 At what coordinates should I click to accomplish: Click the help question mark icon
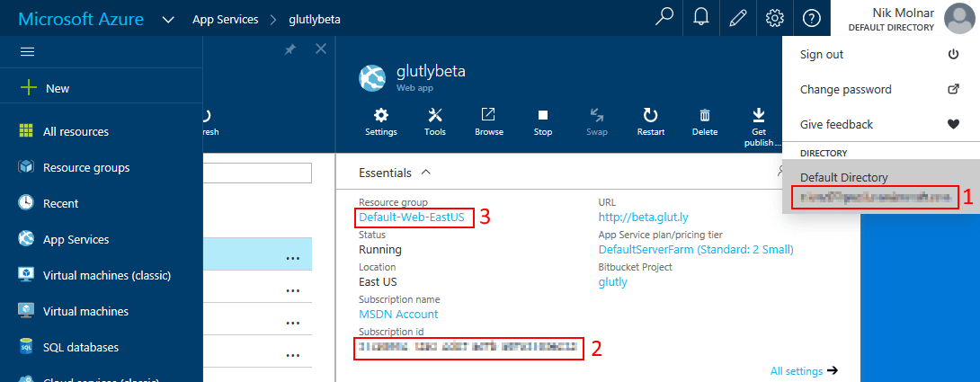(811, 18)
